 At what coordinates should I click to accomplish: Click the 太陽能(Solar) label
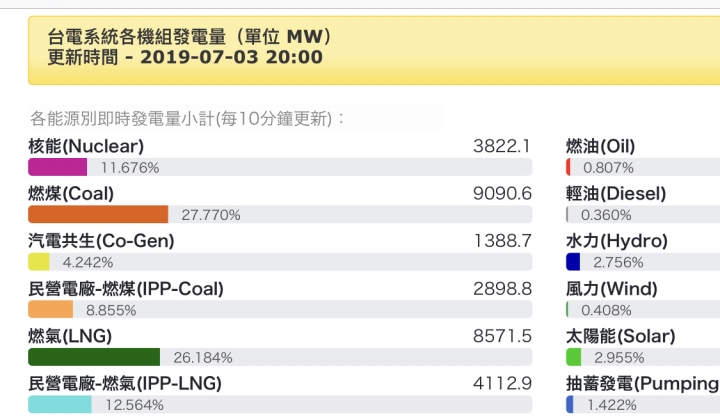pos(620,336)
